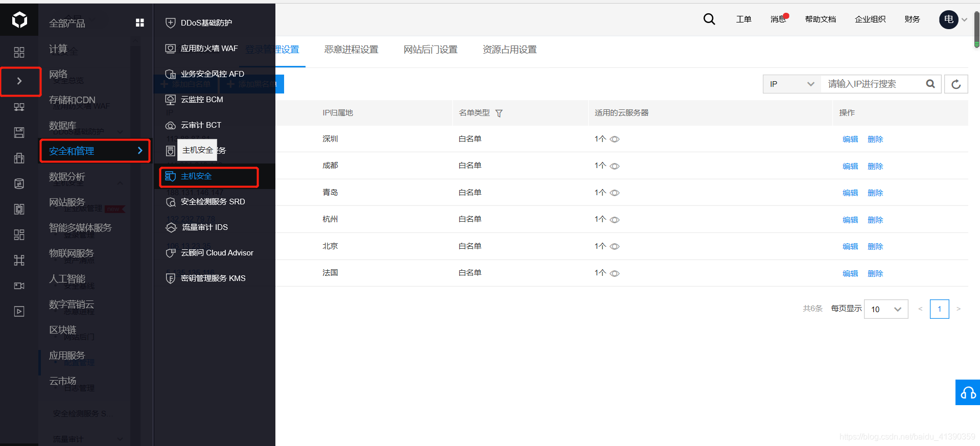Open the dropdown arrow beside user avatar
980x446 pixels.
pos(965,20)
